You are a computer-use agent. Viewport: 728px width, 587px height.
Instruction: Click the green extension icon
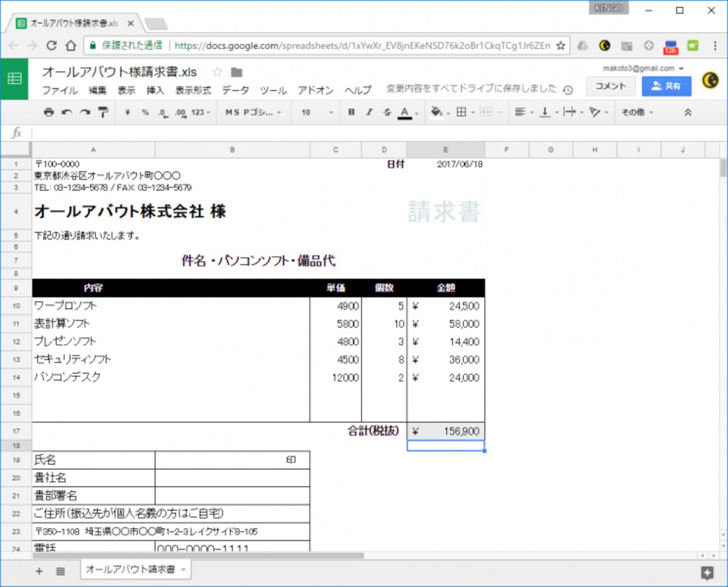tap(692, 45)
